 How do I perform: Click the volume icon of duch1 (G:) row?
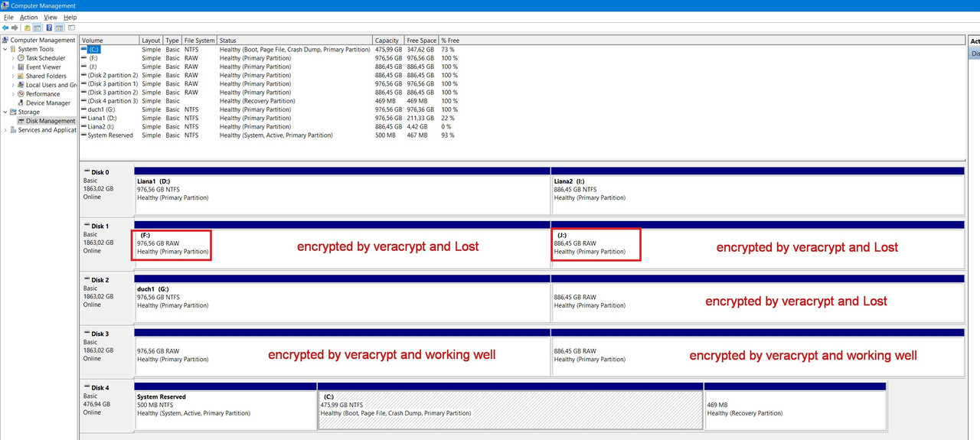(x=84, y=109)
